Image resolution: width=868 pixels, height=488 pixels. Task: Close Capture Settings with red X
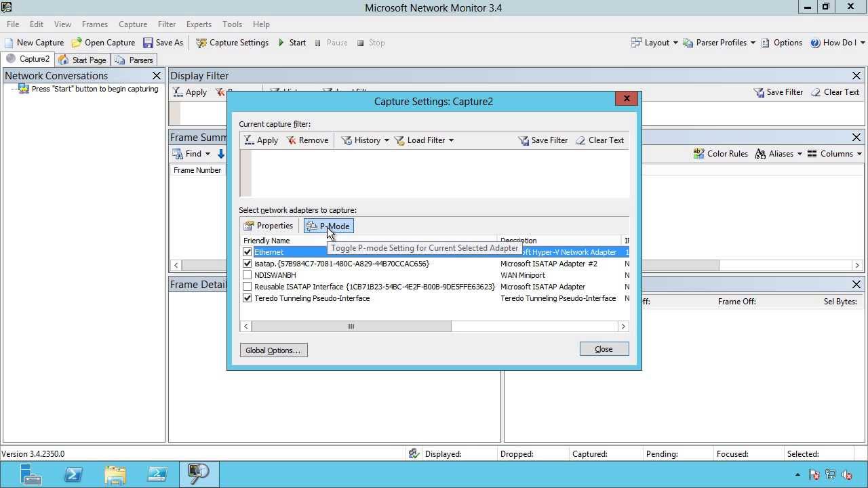tap(627, 99)
